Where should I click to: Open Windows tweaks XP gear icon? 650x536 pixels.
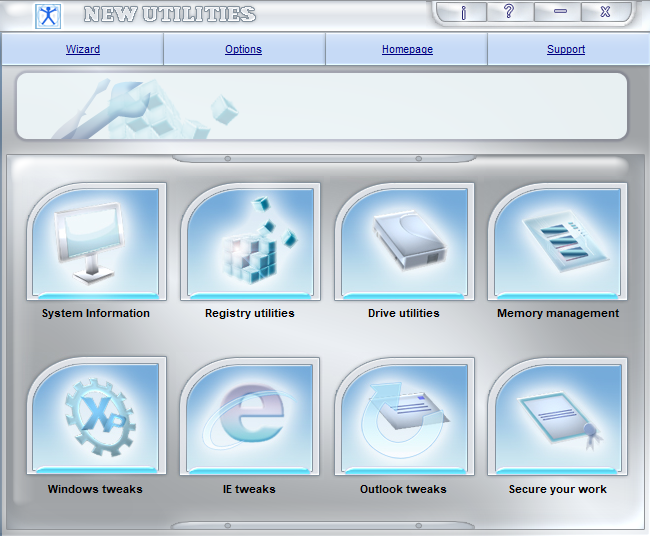click(96, 417)
